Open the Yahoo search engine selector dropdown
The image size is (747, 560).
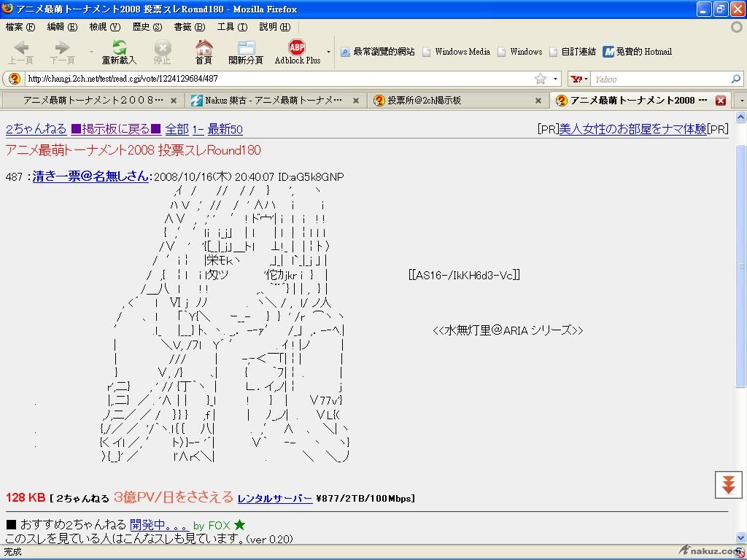[580, 79]
